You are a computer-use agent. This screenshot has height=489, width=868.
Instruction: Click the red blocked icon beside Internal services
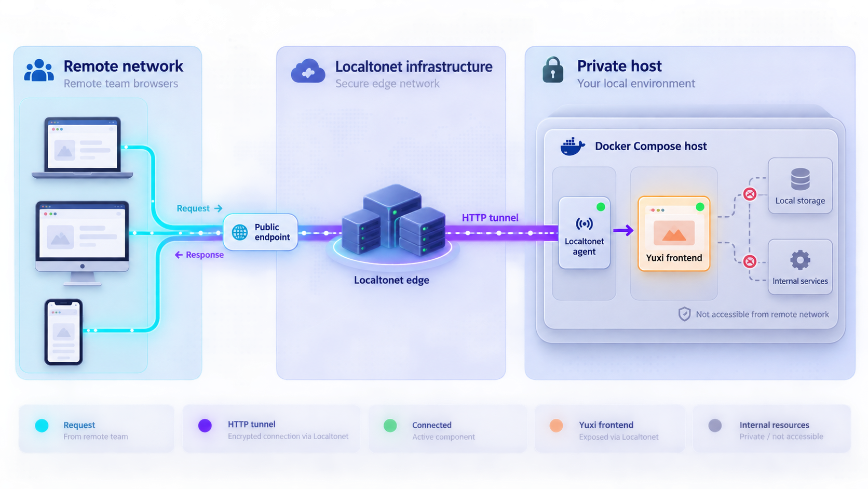(750, 261)
